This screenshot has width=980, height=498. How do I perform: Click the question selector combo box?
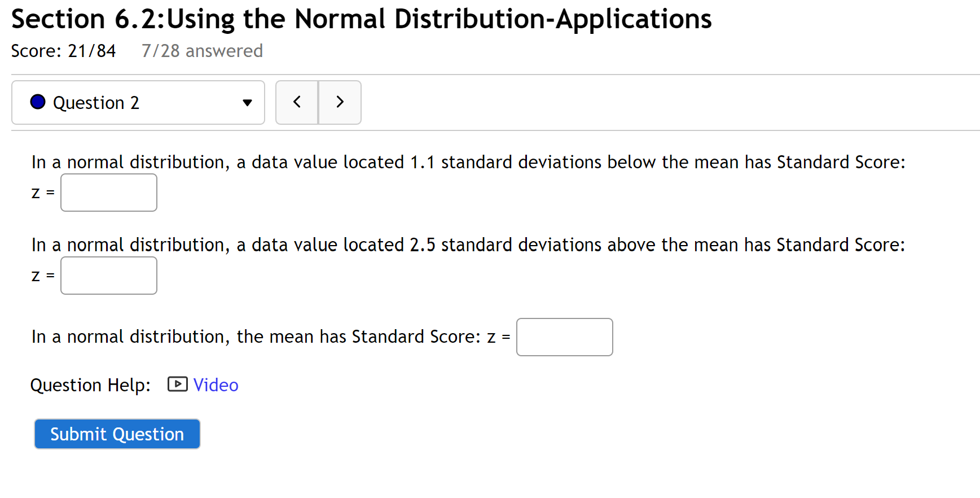click(138, 102)
